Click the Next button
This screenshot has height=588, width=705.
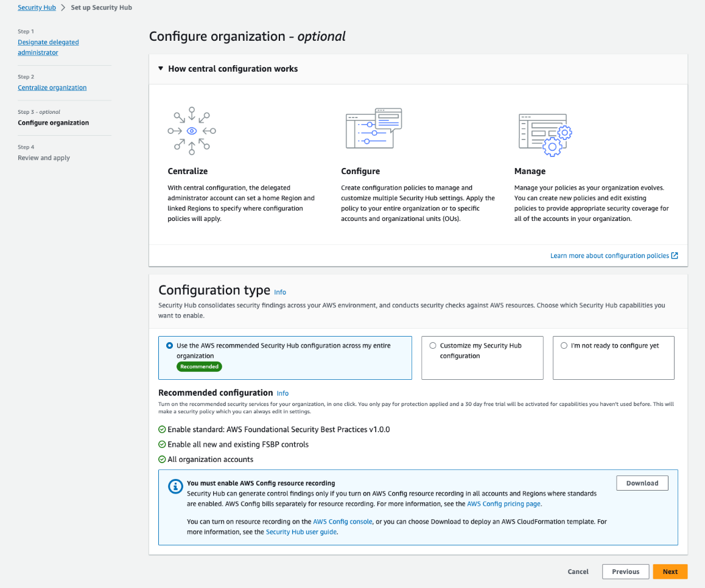670,571
